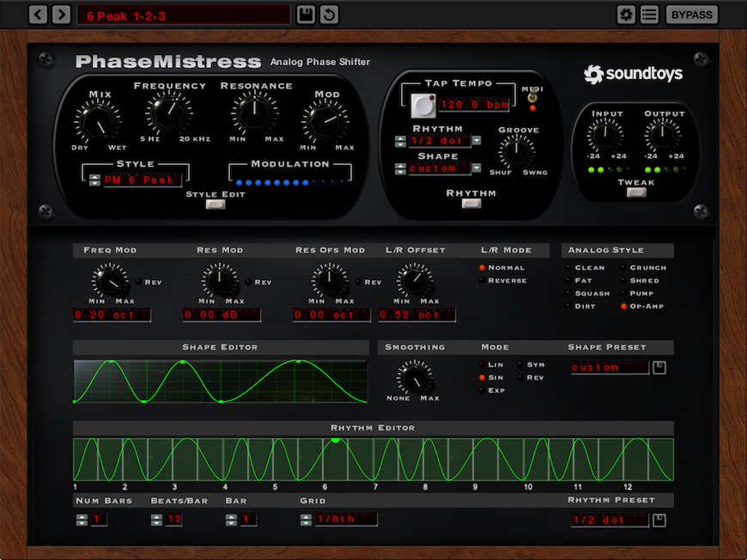Toggle the Tweak panel button
Screen dimensions: 747x560
pos(635,192)
